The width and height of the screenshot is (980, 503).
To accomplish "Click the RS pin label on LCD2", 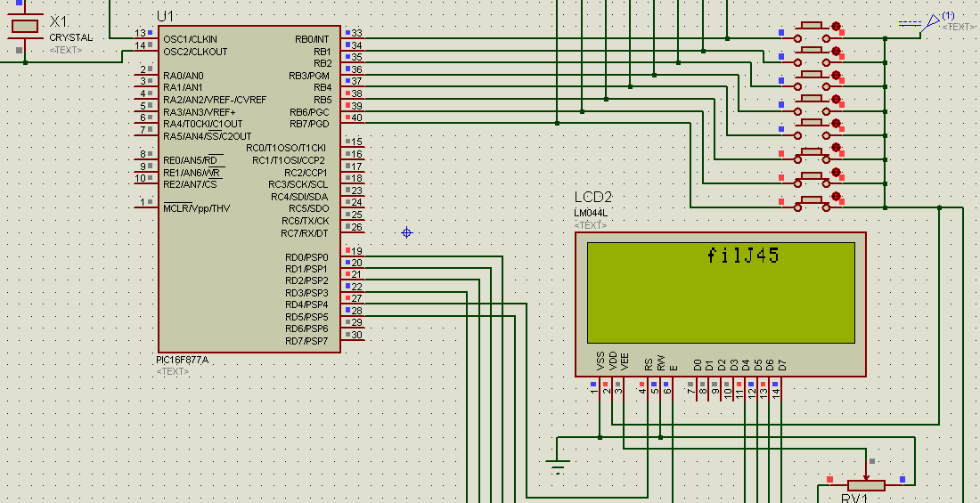I will point(649,366).
